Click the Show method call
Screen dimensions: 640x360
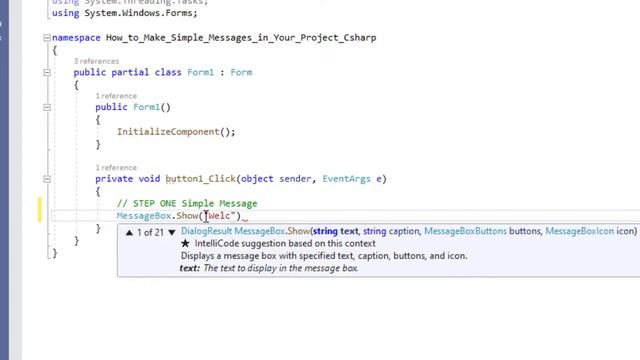point(187,216)
